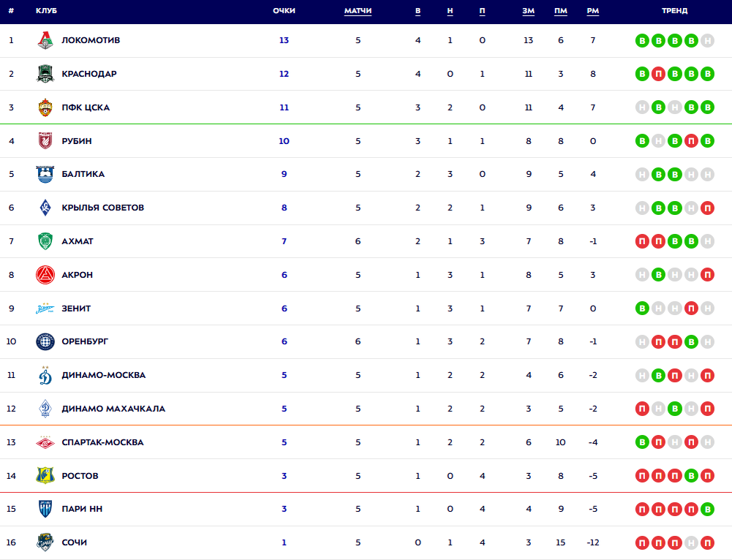Image resolution: width=732 pixels, height=560 pixels.
Task: Select the Балтика club crest
Action: (x=45, y=174)
